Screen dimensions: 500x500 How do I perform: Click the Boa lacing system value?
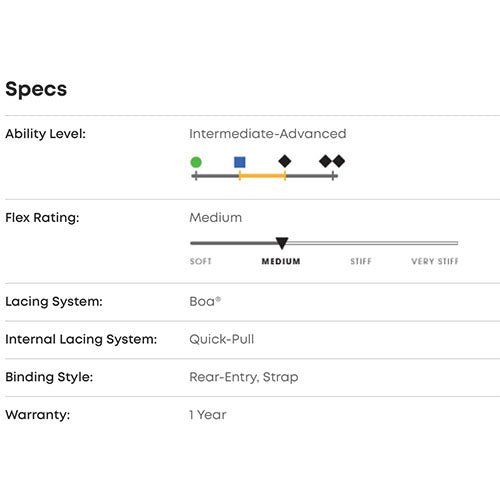(x=205, y=301)
